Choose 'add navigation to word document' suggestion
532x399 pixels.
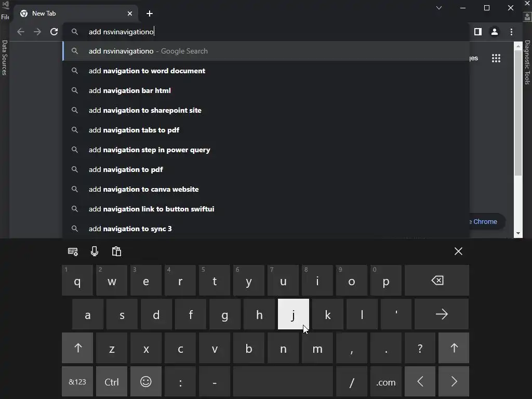pos(267,71)
